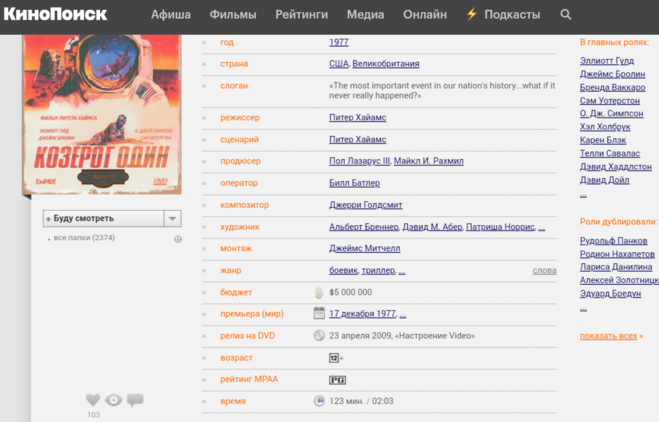The width and height of the screenshot is (659, 422).
Task: Click the speech bubble comments icon
Action: (x=135, y=400)
